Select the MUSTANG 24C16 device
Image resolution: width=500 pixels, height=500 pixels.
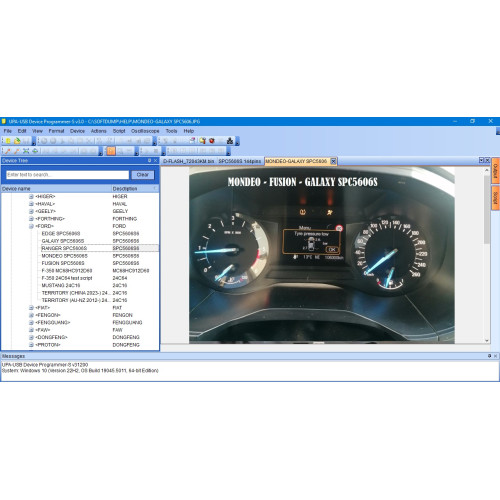click(61, 285)
